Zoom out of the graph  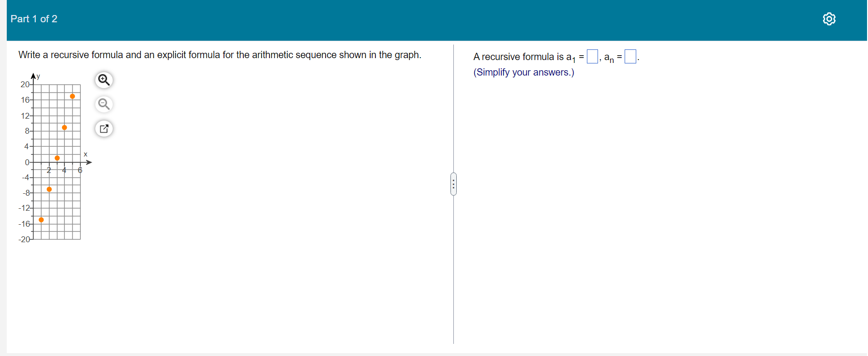click(104, 104)
